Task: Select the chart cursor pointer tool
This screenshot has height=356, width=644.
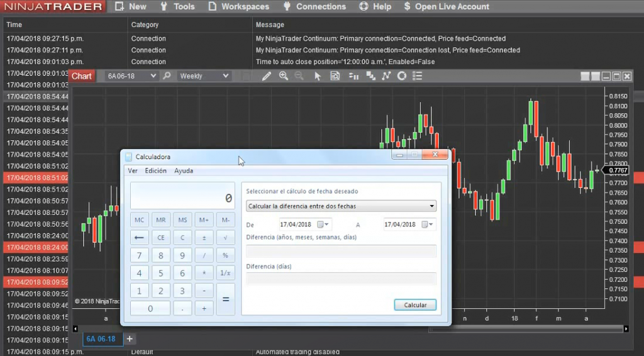Action: [x=318, y=76]
